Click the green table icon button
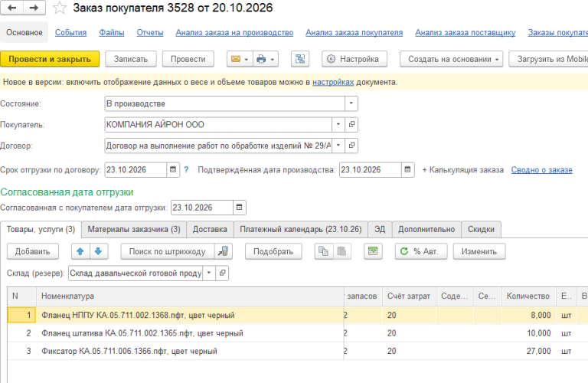The height and width of the screenshot is (383, 588). (373, 251)
